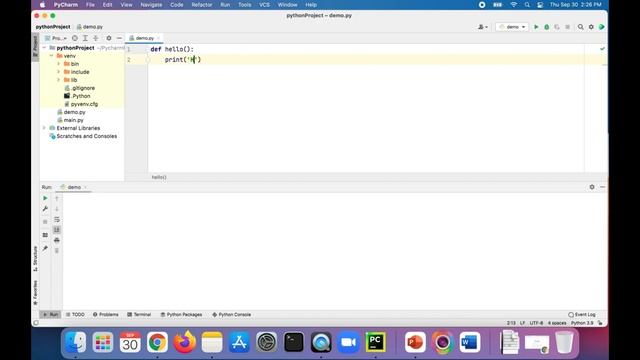The image size is (640, 360).
Task: Open the Refactor menu
Action: point(202,5)
